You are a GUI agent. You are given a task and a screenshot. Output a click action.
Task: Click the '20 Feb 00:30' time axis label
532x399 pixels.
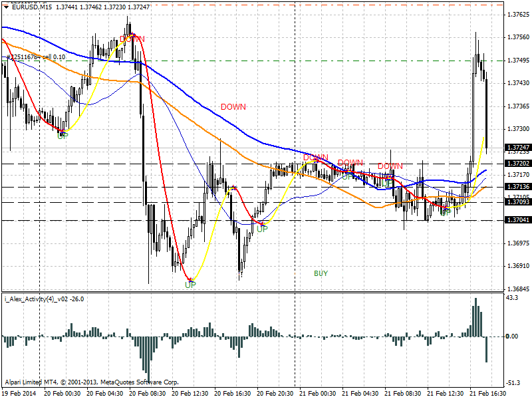click(63, 394)
